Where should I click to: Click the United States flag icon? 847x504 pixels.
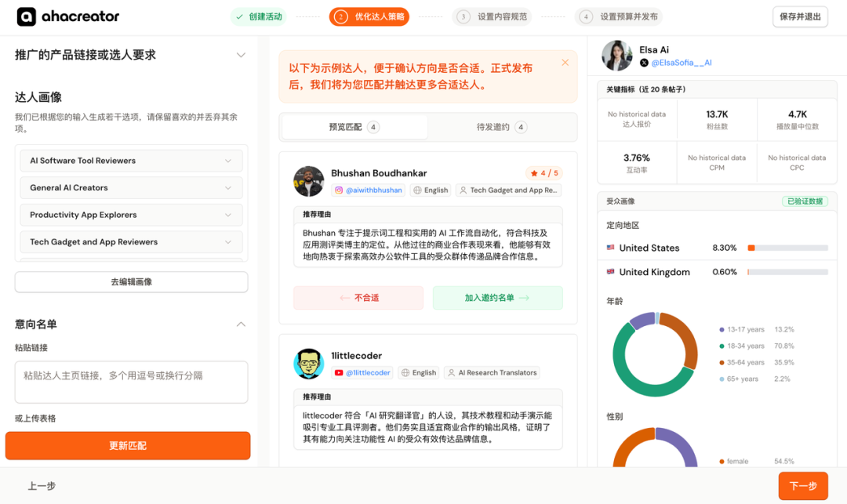(610, 248)
